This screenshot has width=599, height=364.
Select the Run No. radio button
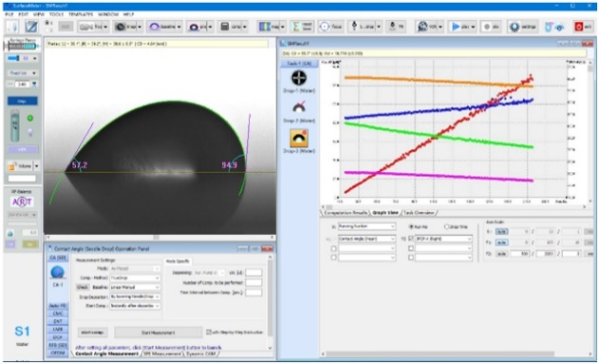click(412, 226)
